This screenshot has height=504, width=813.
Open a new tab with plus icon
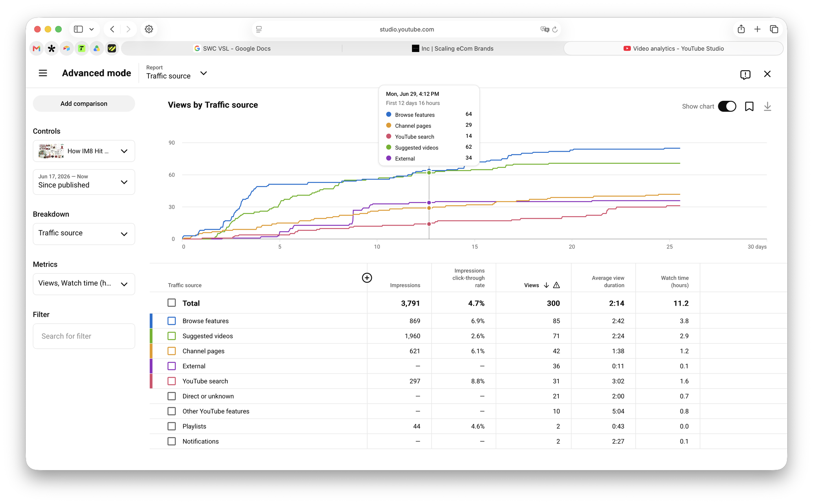[x=757, y=29]
